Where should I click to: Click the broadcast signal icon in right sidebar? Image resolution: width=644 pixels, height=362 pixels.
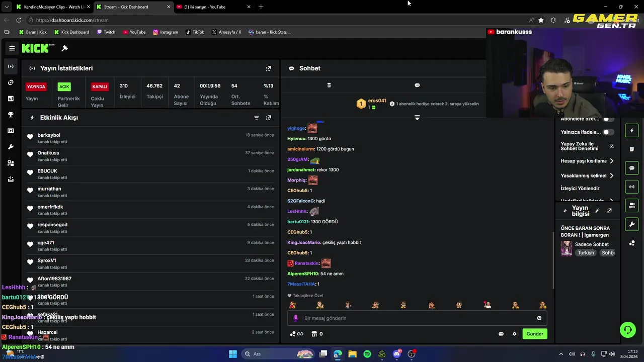pyautogui.click(x=632, y=187)
